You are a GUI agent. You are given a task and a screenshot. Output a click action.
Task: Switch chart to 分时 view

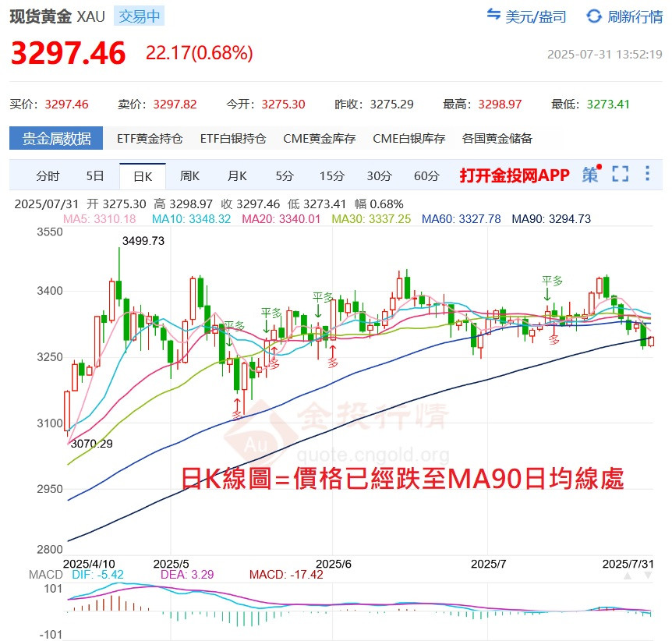pos(48,175)
